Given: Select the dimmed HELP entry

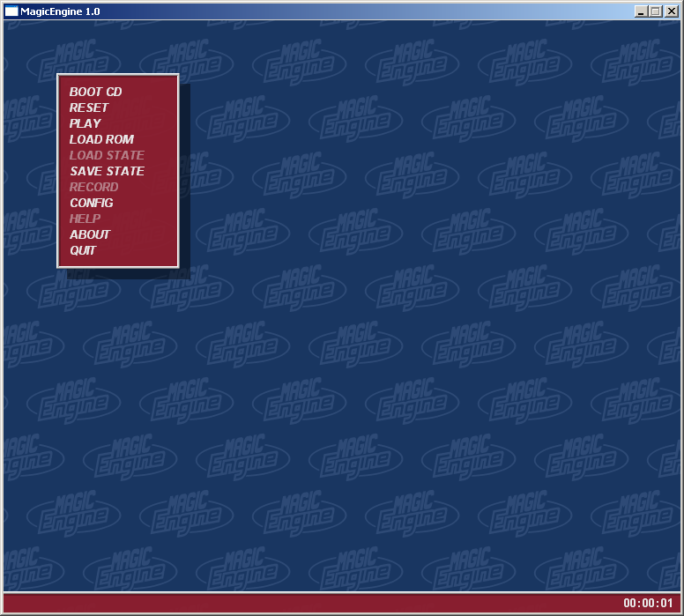Looking at the screenshot, I should 85,219.
